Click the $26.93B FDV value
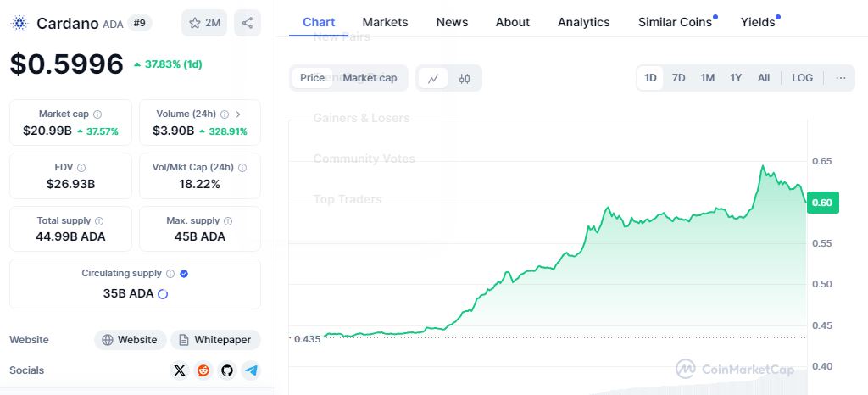Screen dimensions: 868x395 pos(71,184)
